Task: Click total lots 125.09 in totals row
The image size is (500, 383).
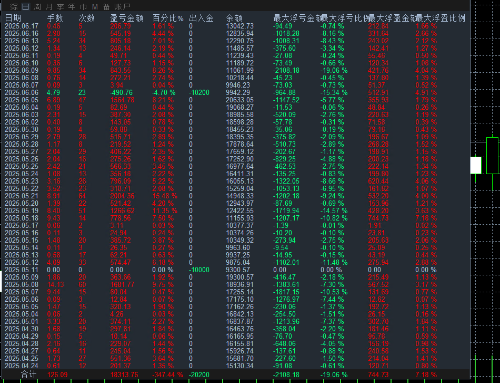Action: 57,375
